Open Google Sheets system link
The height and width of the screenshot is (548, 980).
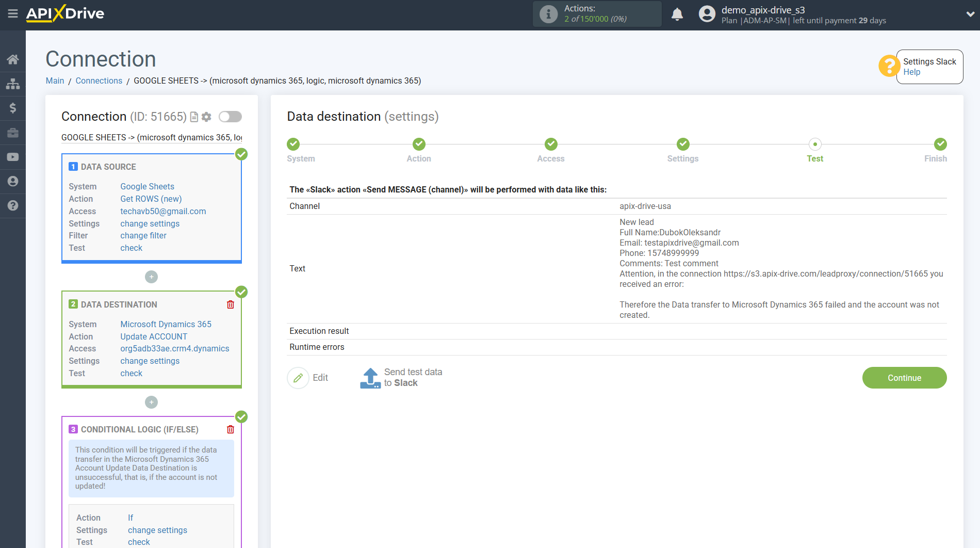(x=148, y=186)
